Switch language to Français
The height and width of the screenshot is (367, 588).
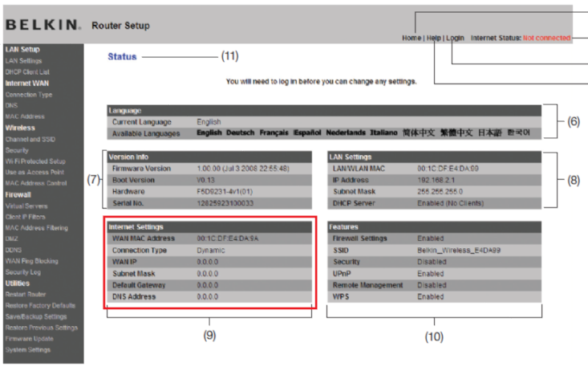pyautogui.click(x=274, y=133)
